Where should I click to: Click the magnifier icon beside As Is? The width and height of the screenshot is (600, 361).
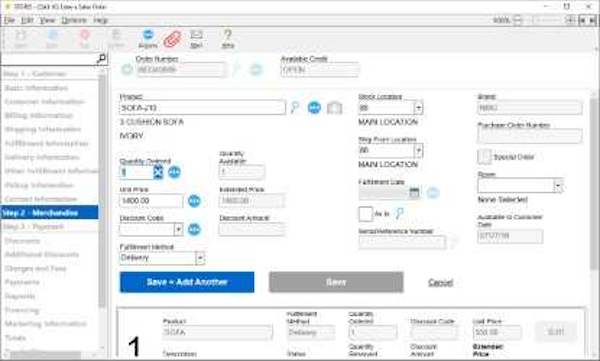[x=399, y=214]
